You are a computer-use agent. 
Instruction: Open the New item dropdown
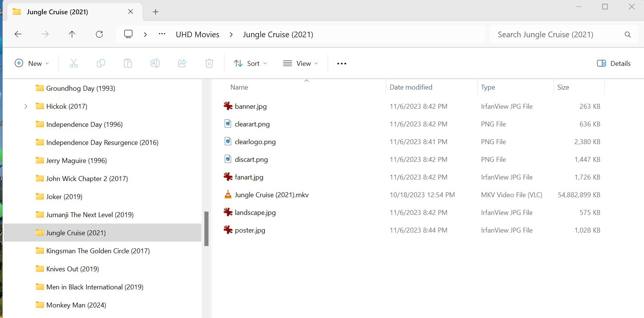tap(32, 64)
